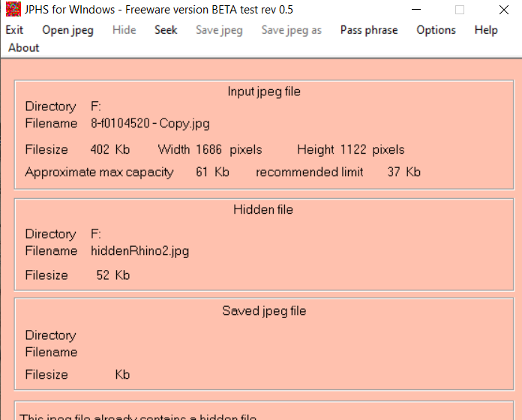Click the Hidden file heading
Image resolution: width=522 pixels, height=420 pixels.
(x=263, y=210)
